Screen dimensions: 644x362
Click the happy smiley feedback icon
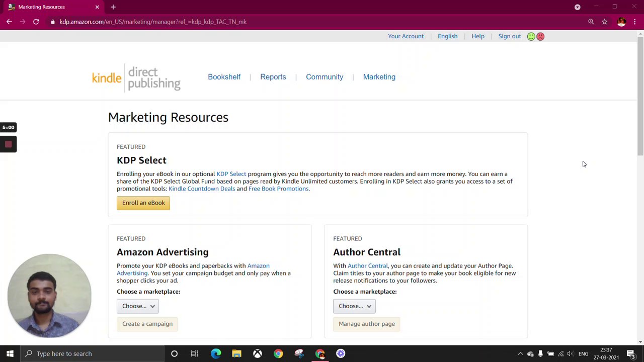point(531,36)
